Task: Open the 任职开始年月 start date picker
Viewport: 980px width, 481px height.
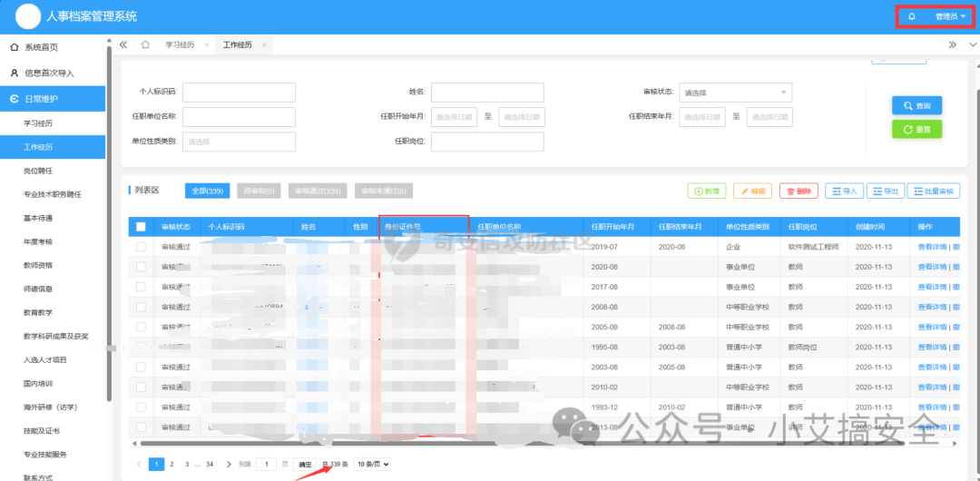Action: click(x=454, y=117)
